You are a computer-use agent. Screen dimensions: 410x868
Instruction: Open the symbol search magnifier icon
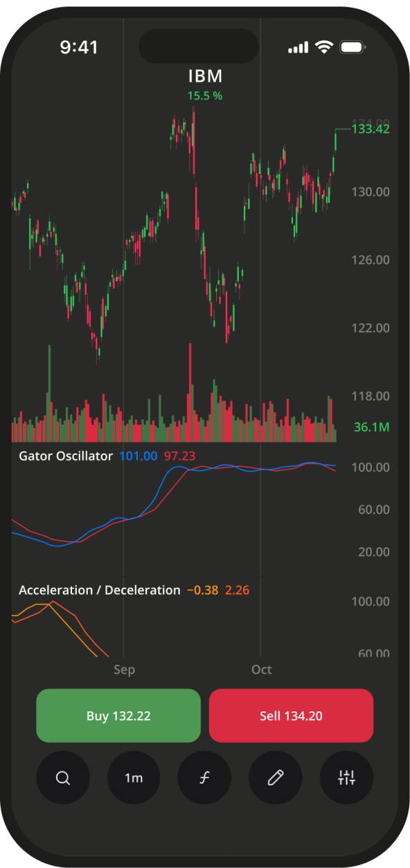click(63, 778)
